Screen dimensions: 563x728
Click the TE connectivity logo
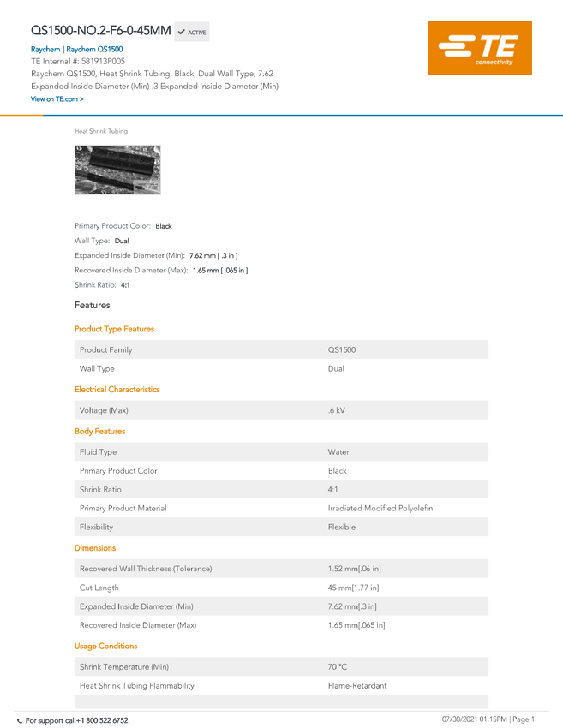[480, 48]
